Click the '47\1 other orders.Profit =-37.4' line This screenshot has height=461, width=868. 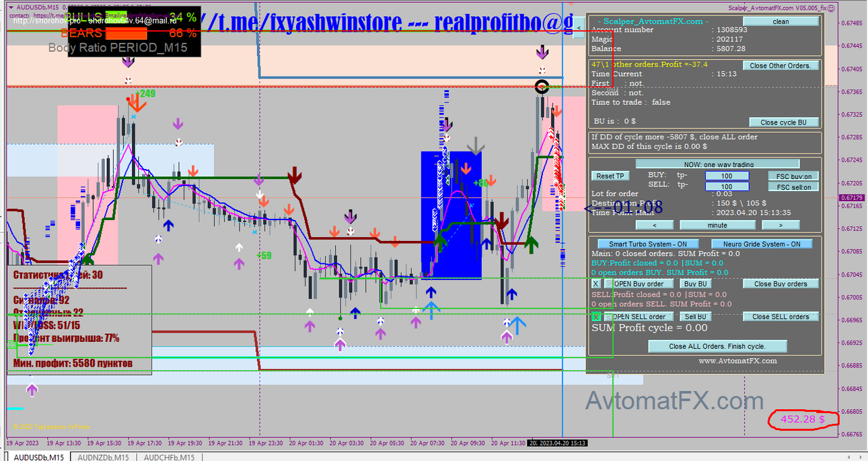(x=651, y=65)
